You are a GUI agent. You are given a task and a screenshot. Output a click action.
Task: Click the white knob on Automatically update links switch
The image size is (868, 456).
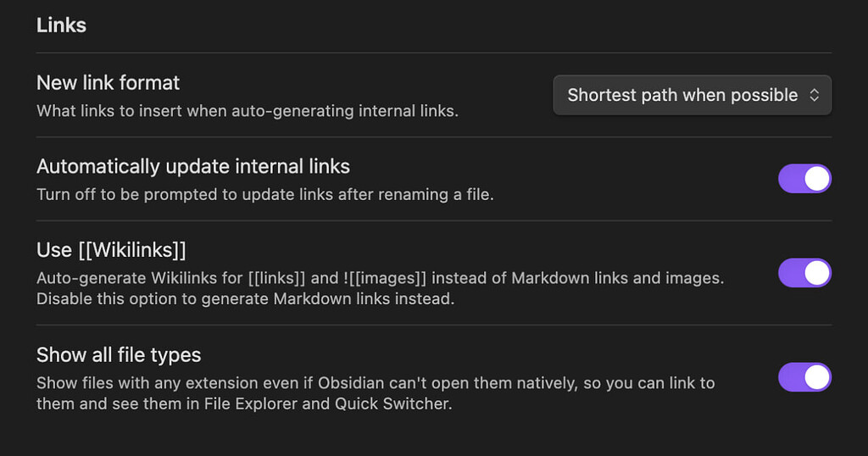(x=816, y=179)
